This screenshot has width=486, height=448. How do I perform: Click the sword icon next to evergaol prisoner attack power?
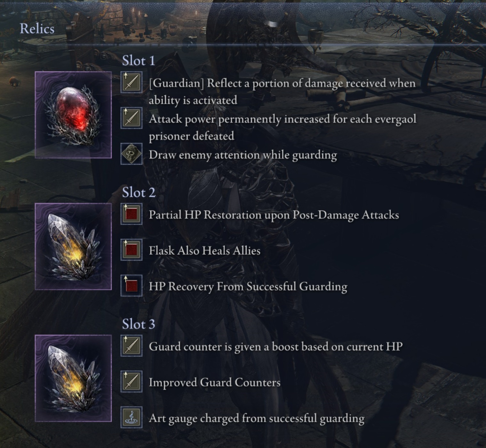click(131, 118)
